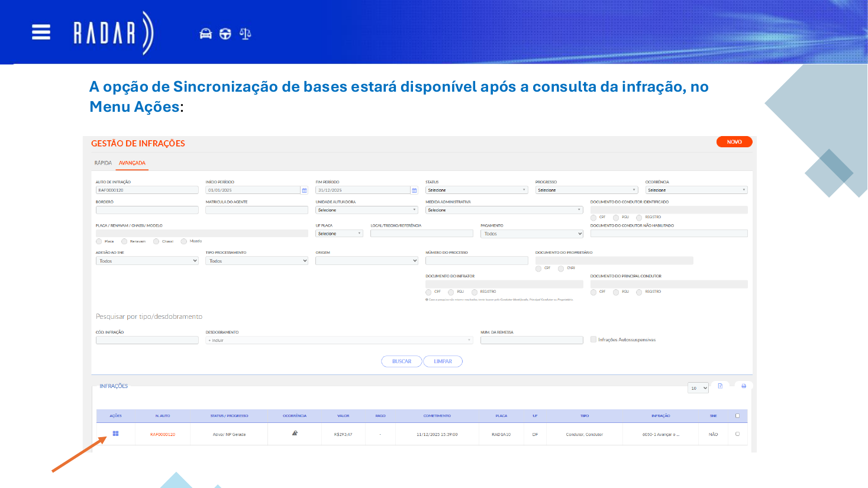The height and width of the screenshot is (488, 868).
Task: Choose PGU under Documento do Principal Condutor
Action: point(616,292)
